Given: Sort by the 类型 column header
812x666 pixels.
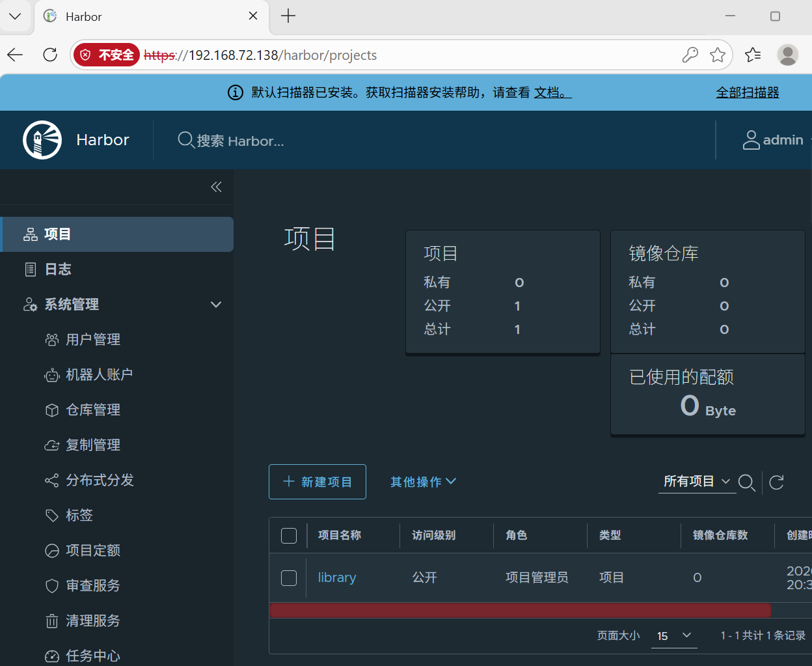Looking at the screenshot, I should tap(610, 535).
